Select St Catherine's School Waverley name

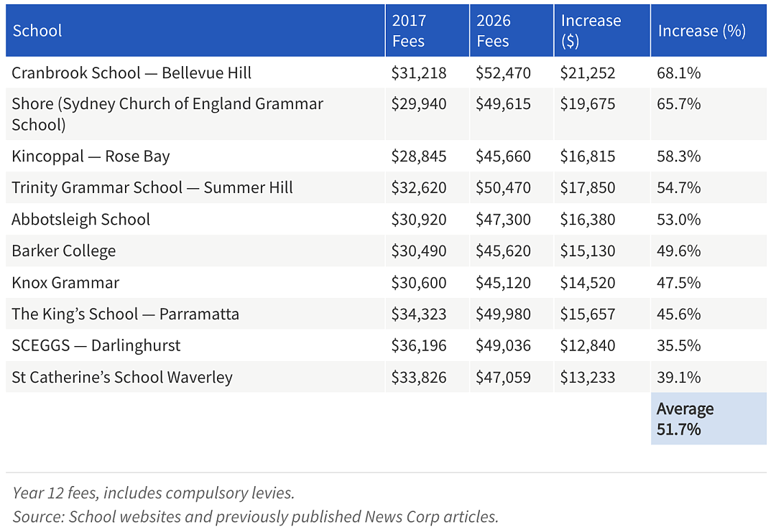coord(122,377)
